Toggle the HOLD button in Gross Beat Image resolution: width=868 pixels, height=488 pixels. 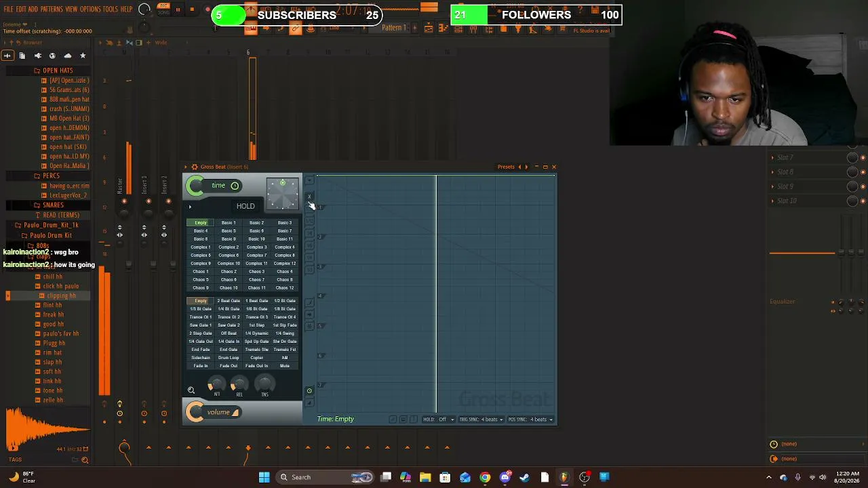(245, 206)
